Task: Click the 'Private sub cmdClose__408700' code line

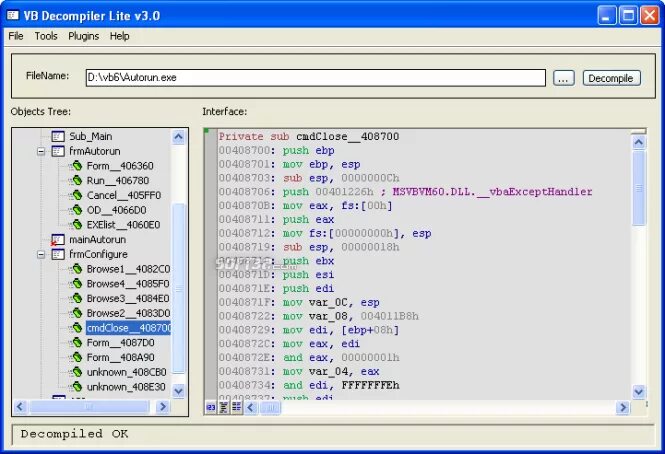Action: pyautogui.click(x=309, y=137)
